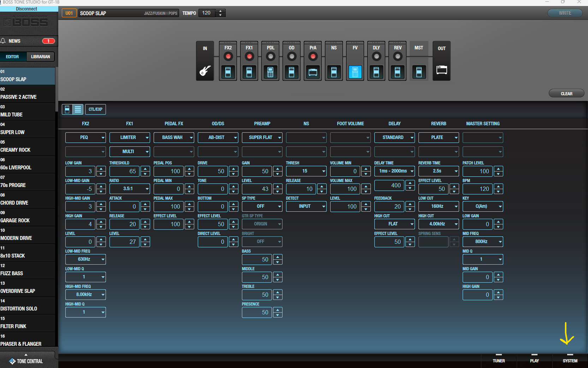The image size is (588, 368).
Task: Click the Disconnect button
Action: pyautogui.click(x=26, y=9)
